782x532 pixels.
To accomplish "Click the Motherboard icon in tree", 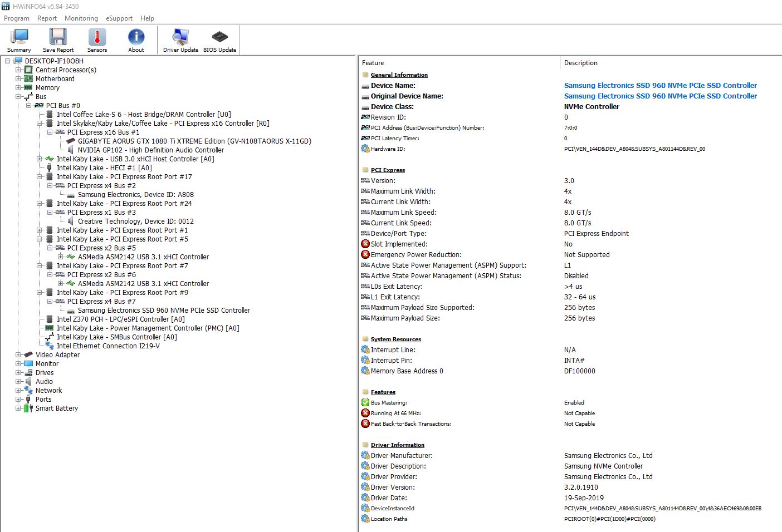I will (28, 79).
